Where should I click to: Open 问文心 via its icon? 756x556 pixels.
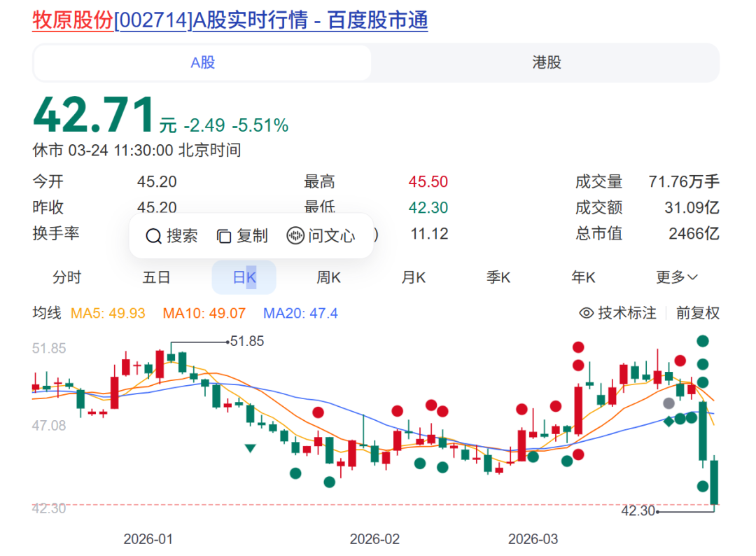pyautogui.click(x=295, y=236)
